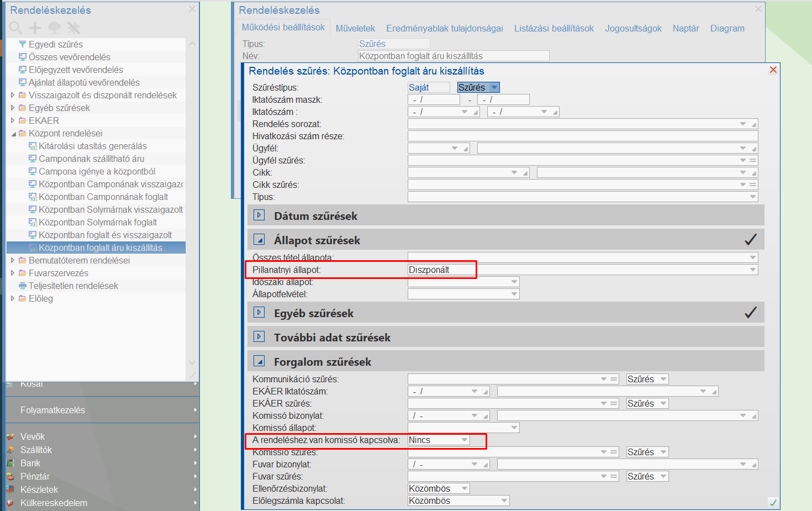Click the Egyedi szűrés funnel icon
Image resolution: width=812 pixels, height=511 pixels.
[x=23, y=44]
